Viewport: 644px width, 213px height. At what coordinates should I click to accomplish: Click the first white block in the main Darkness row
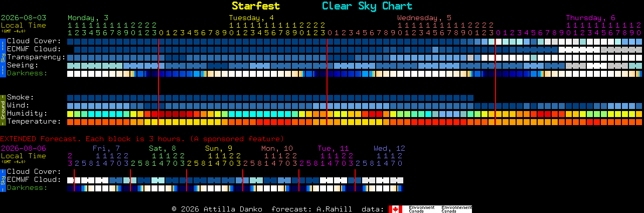click(x=70, y=73)
